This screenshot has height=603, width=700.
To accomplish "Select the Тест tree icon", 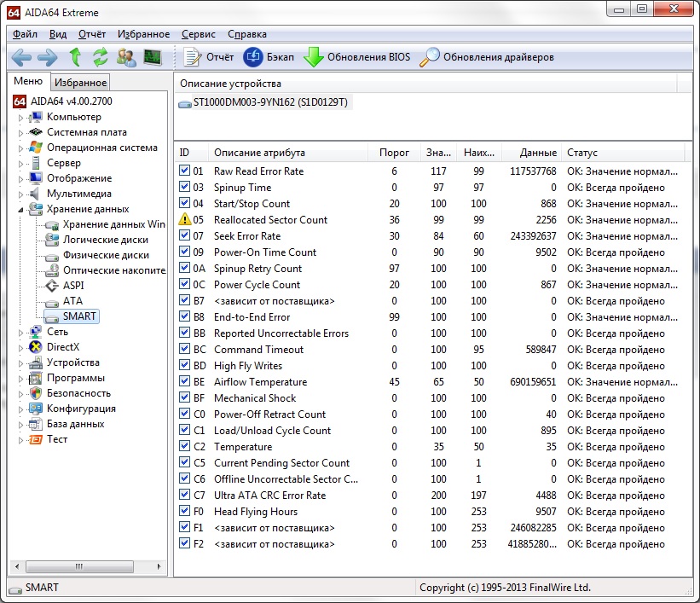I will [x=35, y=439].
